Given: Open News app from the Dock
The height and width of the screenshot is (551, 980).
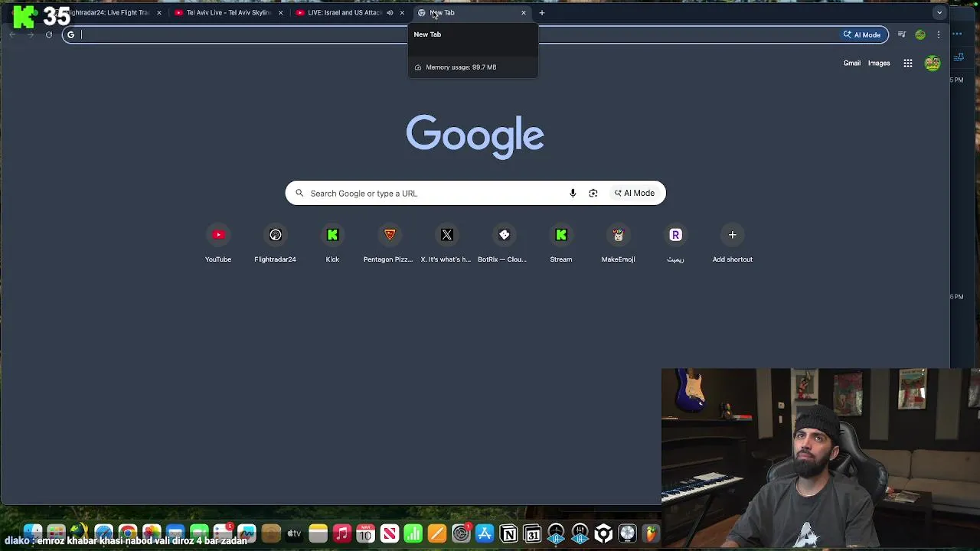Looking at the screenshot, I should point(390,533).
